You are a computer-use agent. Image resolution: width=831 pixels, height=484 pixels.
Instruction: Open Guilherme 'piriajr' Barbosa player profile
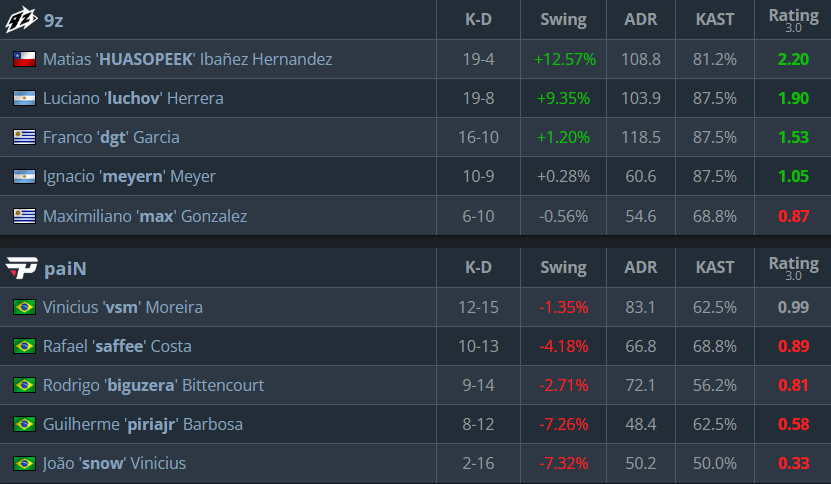pyautogui.click(x=143, y=425)
